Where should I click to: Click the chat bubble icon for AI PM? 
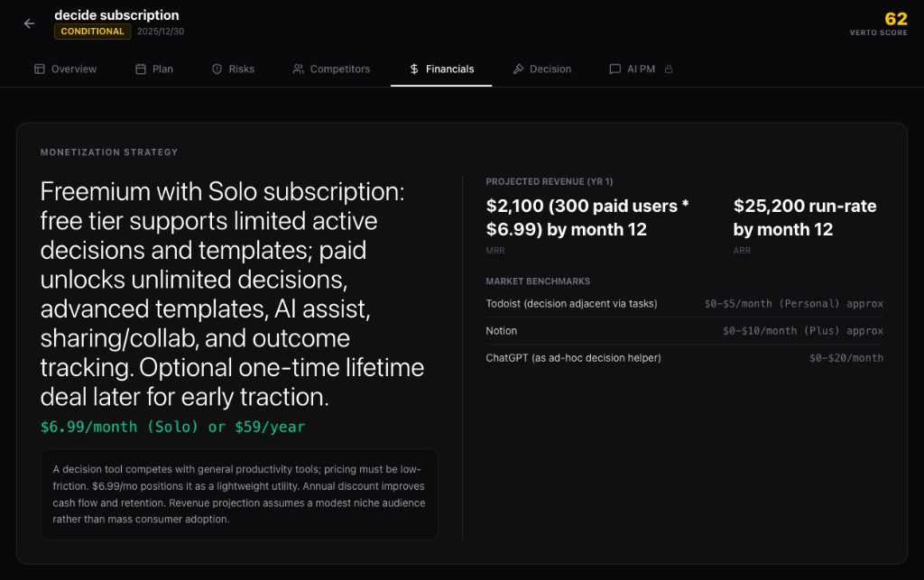[614, 69]
